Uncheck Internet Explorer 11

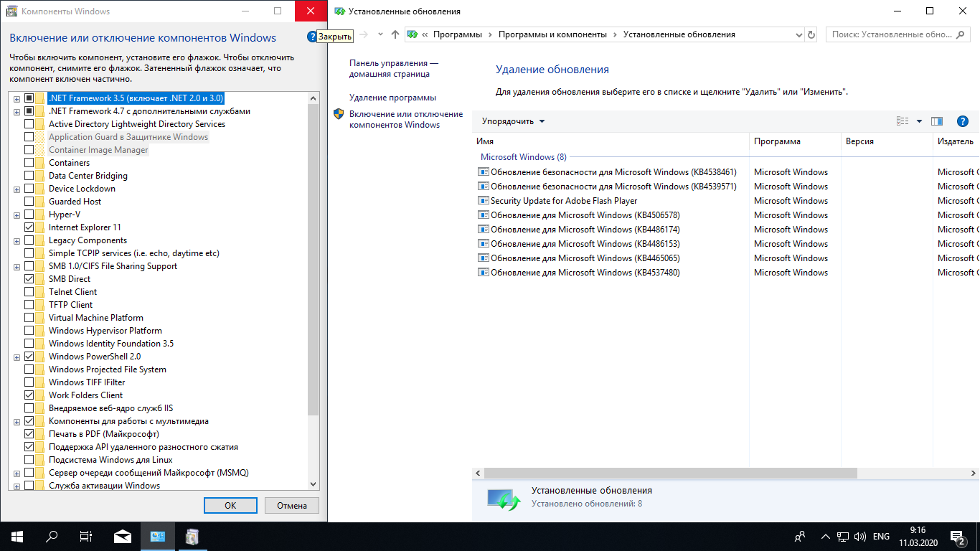point(29,227)
